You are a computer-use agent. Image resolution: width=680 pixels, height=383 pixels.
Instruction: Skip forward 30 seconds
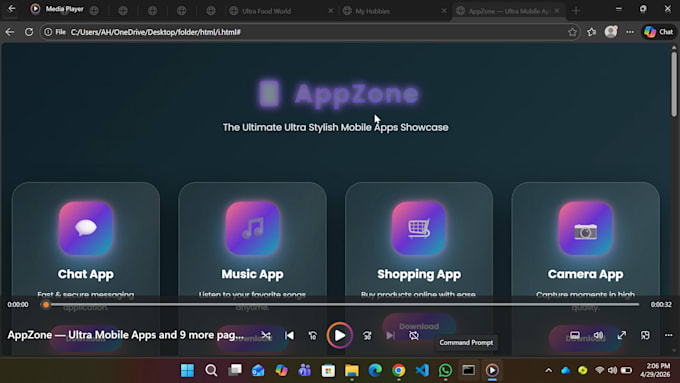[x=367, y=335]
